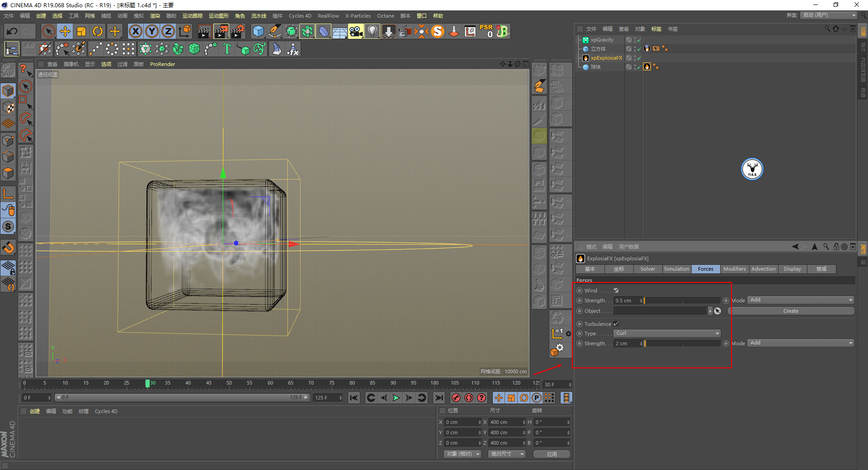Click the fx effector icon

(293, 49)
